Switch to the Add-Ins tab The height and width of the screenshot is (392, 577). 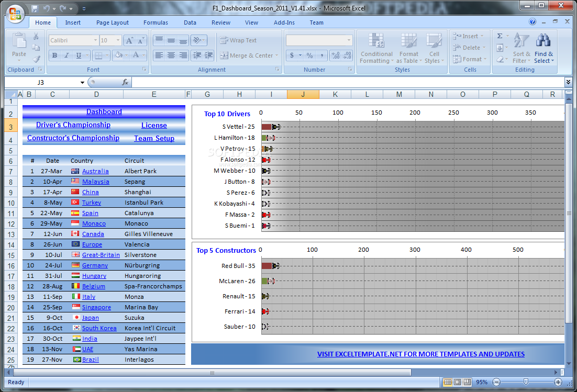(284, 23)
